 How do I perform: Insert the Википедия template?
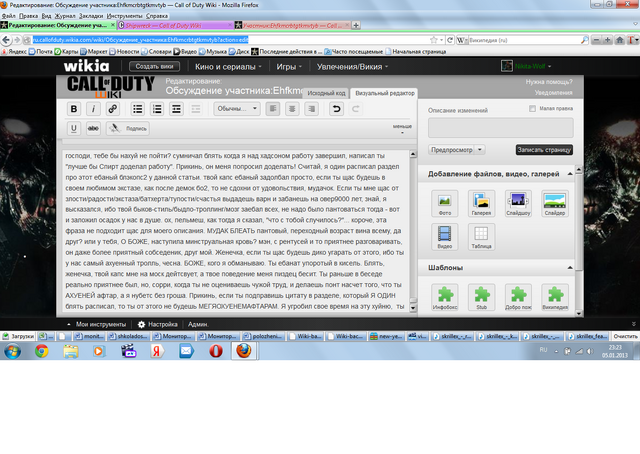(555, 297)
